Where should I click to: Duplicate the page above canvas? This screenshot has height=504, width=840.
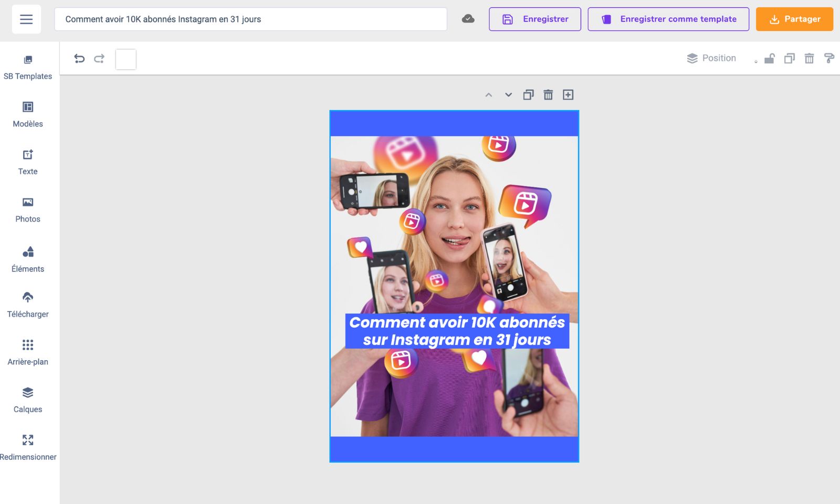(x=528, y=95)
